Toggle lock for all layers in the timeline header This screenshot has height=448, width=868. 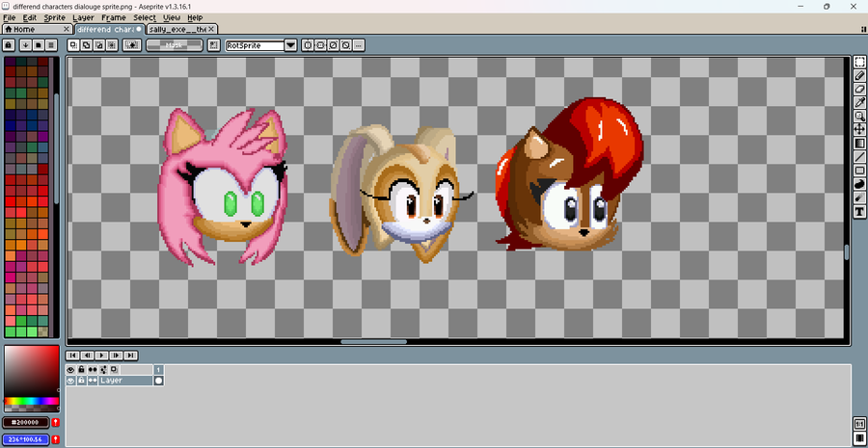tap(81, 369)
